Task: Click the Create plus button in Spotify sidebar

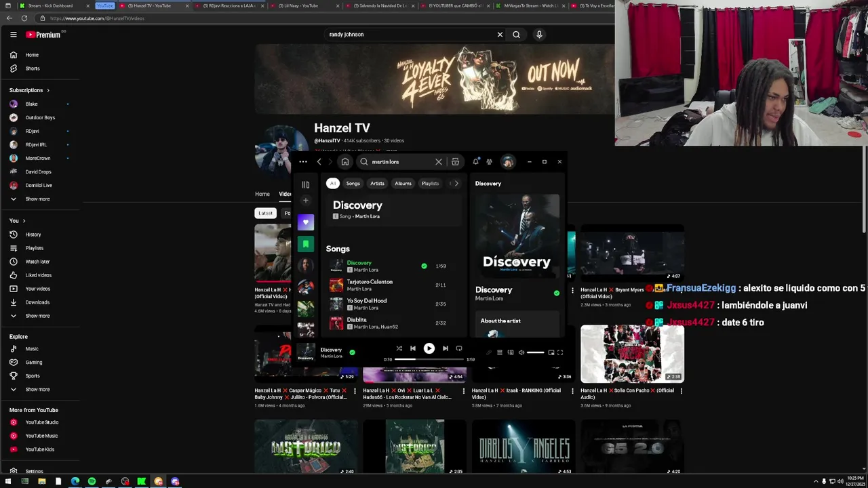Action: coord(306,201)
